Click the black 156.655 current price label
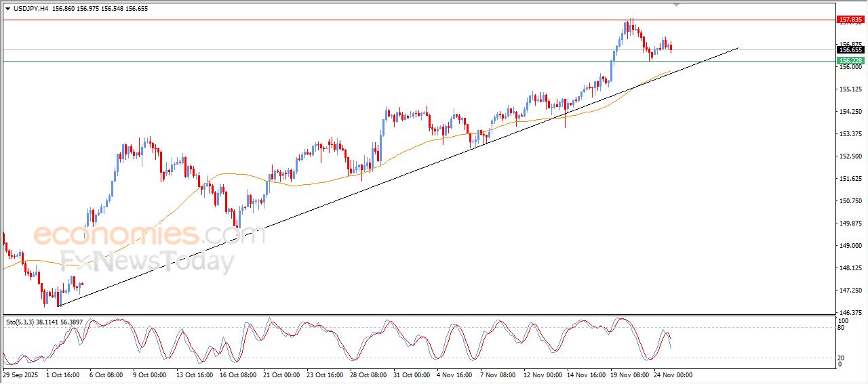 pyautogui.click(x=850, y=49)
